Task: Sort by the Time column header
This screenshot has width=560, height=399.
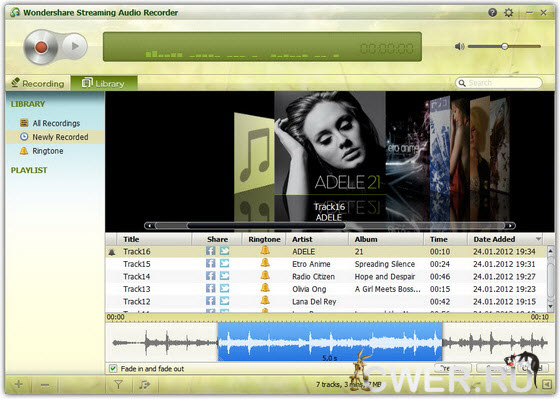Action: [x=445, y=239]
